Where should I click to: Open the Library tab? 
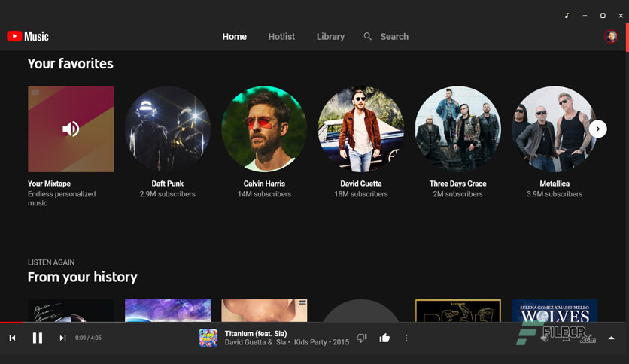click(330, 37)
